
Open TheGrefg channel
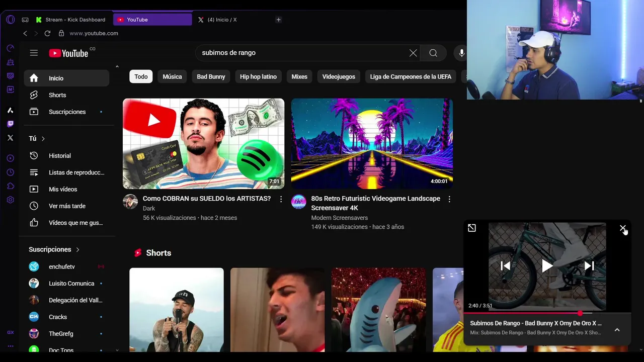click(66, 334)
